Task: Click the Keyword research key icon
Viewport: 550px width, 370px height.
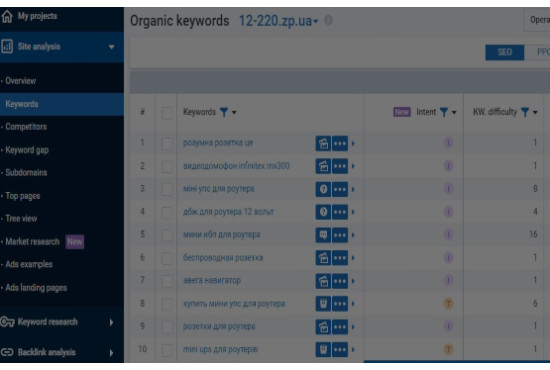Action: coord(7,322)
